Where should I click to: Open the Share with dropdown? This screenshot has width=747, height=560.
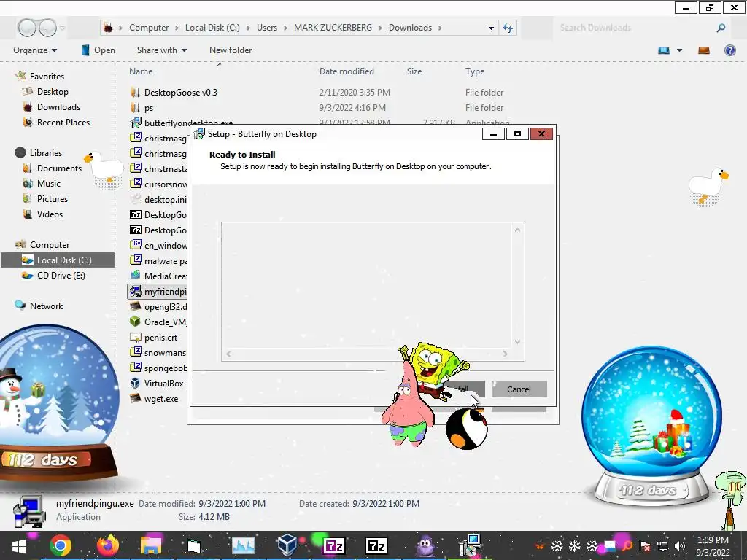pyautogui.click(x=161, y=50)
